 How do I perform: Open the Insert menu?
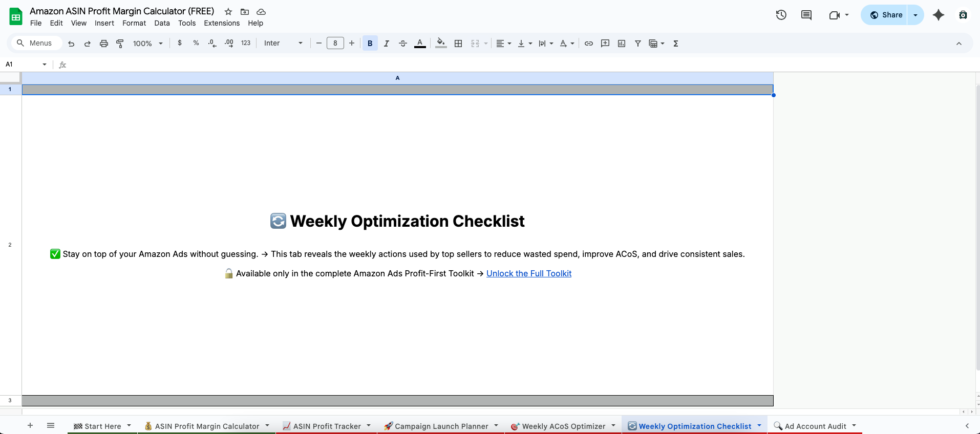104,23
